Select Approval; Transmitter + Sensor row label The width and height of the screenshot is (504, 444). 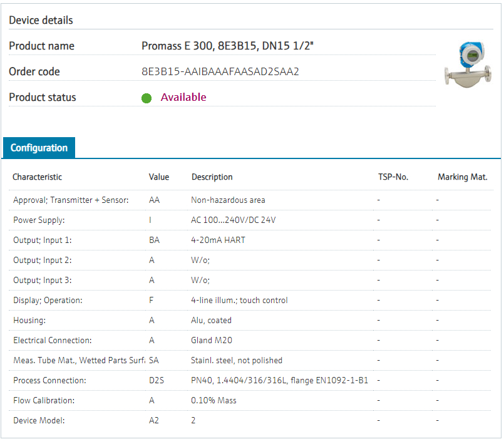(71, 200)
